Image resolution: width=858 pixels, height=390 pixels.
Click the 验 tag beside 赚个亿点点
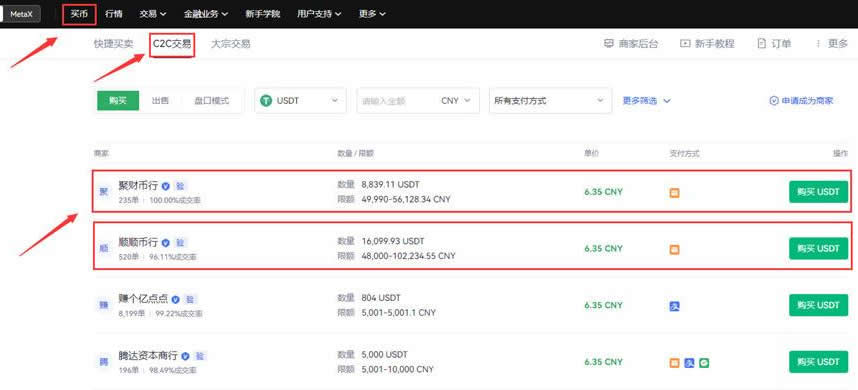pos(190,299)
